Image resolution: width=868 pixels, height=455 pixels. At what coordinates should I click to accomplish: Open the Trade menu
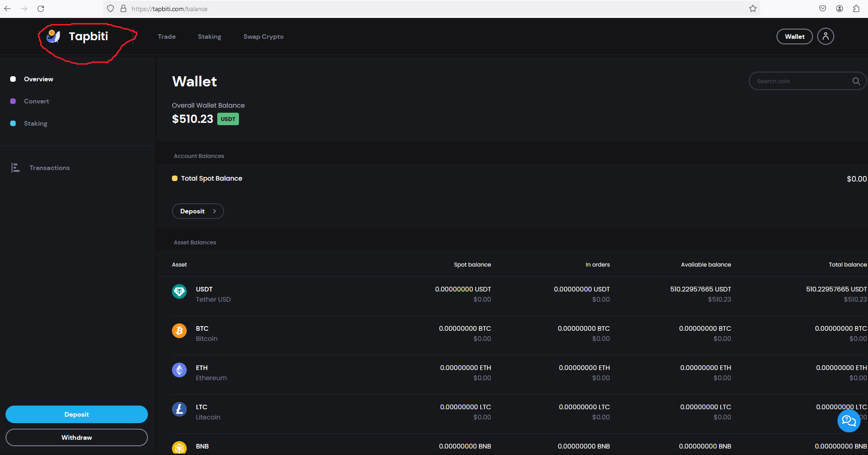(x=166, y=36)
